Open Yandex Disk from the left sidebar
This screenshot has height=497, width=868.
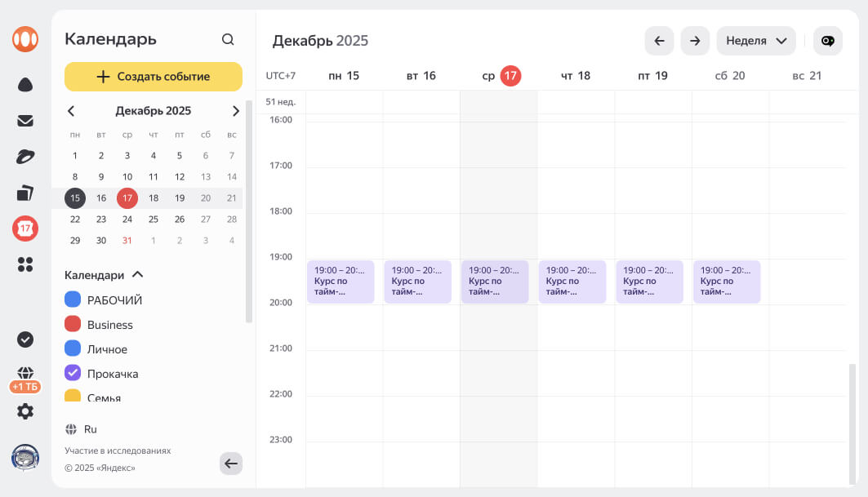pos(25,85)
